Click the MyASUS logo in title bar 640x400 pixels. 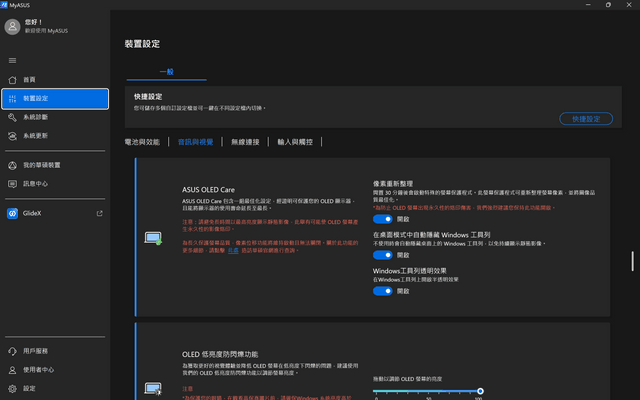point(4,5)
